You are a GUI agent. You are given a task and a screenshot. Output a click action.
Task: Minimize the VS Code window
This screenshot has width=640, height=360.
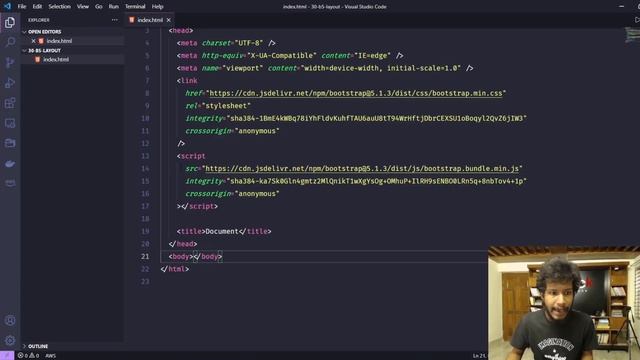click(621, 7)
